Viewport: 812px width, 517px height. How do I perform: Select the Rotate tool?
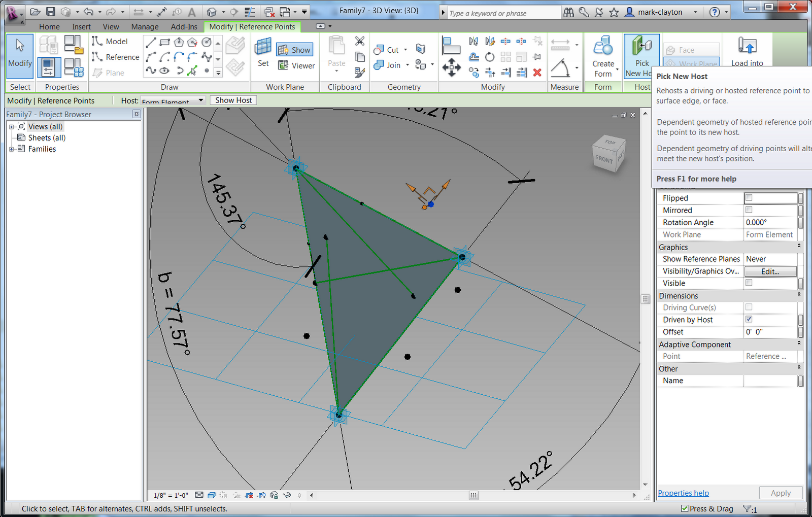490,57
